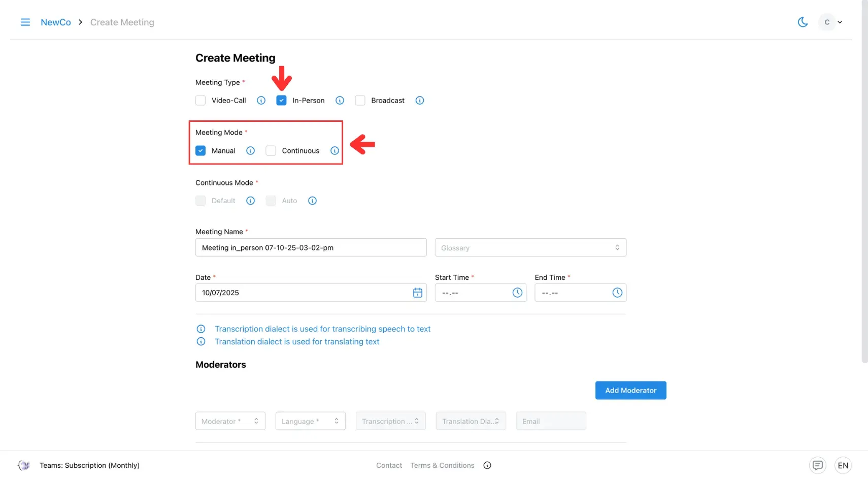The image size is (868, 480).
Task: Open the hamburger navigation menu
Action: click(25, 22)
